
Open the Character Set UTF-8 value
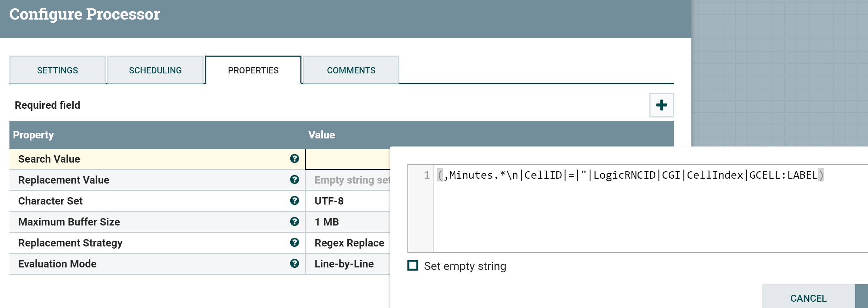[329, 201]
